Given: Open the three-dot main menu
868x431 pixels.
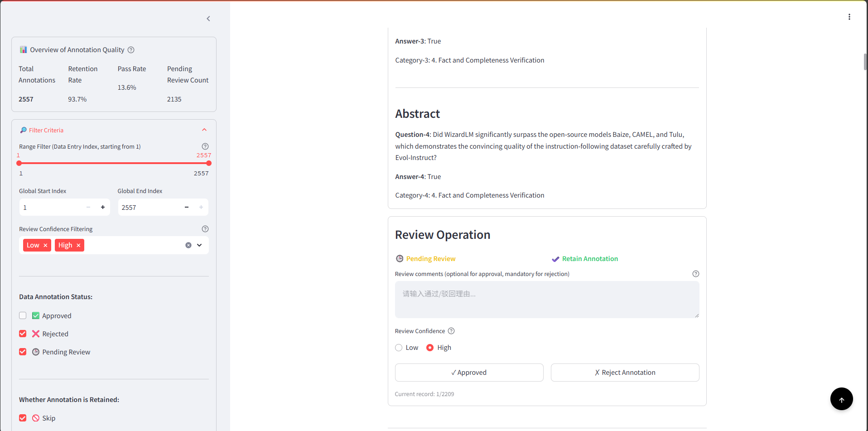Looking at the screenshot, I should pyautogui.click(x=849, y=17).
